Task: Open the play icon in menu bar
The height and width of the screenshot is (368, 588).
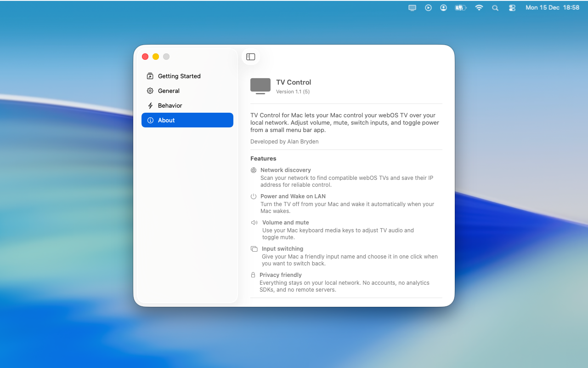Action: click(428, 8)
